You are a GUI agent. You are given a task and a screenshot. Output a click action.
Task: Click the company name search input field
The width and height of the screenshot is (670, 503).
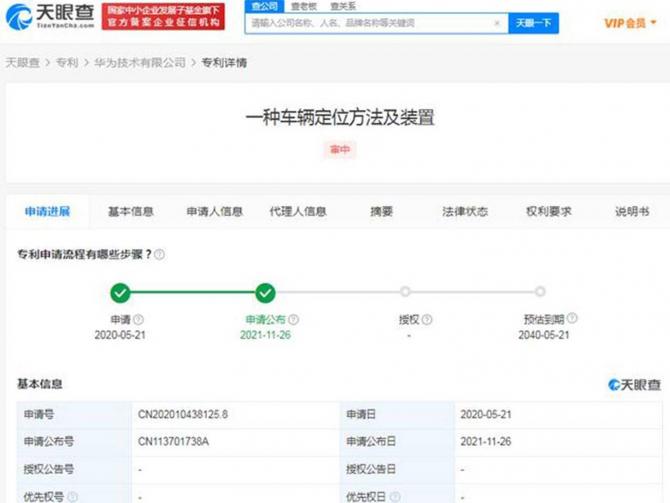(x=368, y=23)
